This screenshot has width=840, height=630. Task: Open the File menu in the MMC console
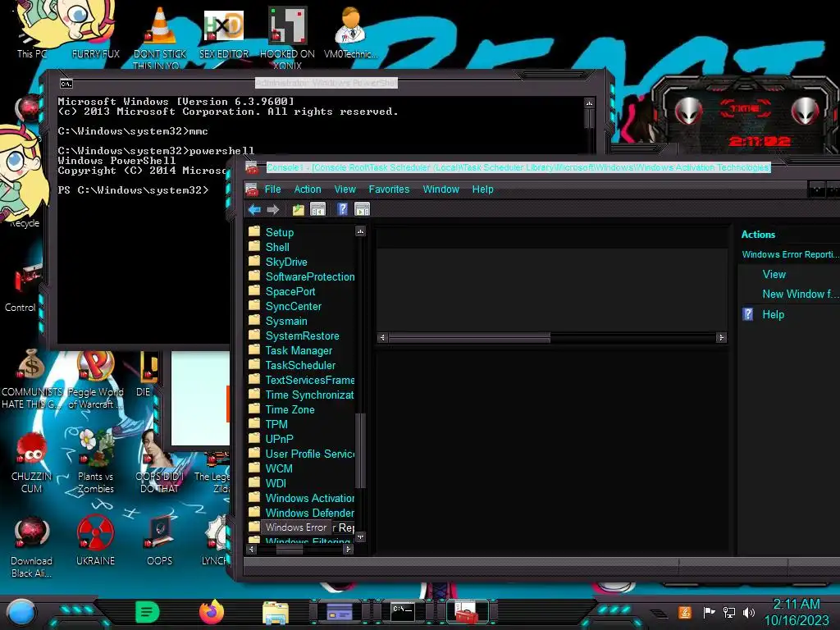(272, 189)
